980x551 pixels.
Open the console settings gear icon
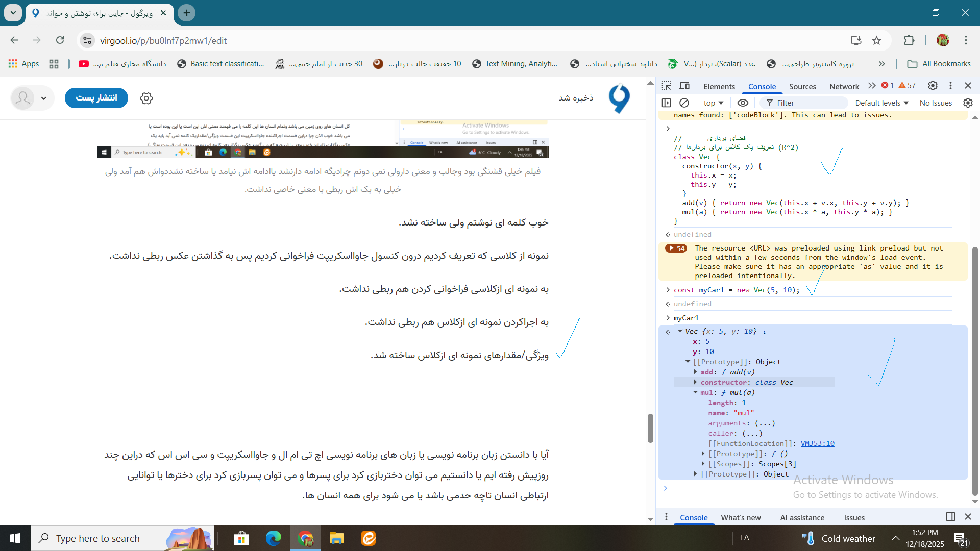pyautogui.click(x=968, y=103)
